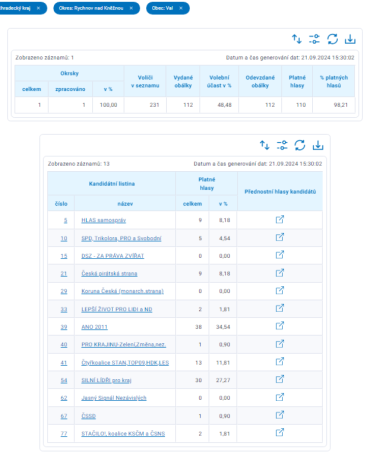Viewport: 370px width, 458px height.
Task: Click party number 33 link
Action: pos(64,309)
